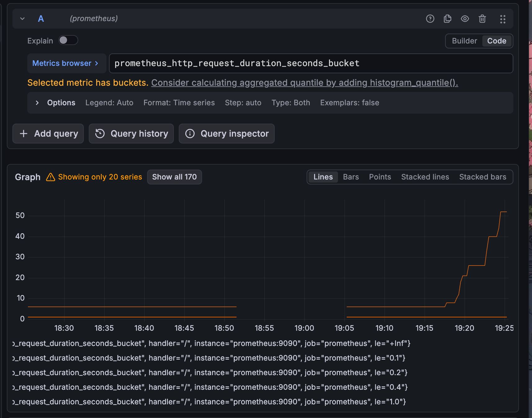The height and width of the screenshot is (418, 532).
Task: Collapse query A row chevron
Action: coord(22,19)
